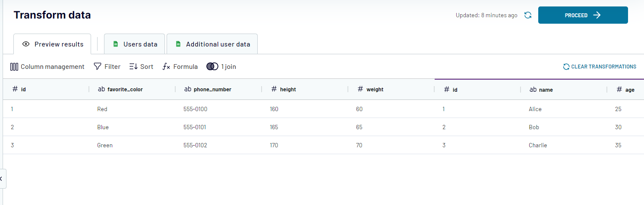Switch to Additional user data tab
The height and width of the screenshot is (205, 644).
pos(218,44)
